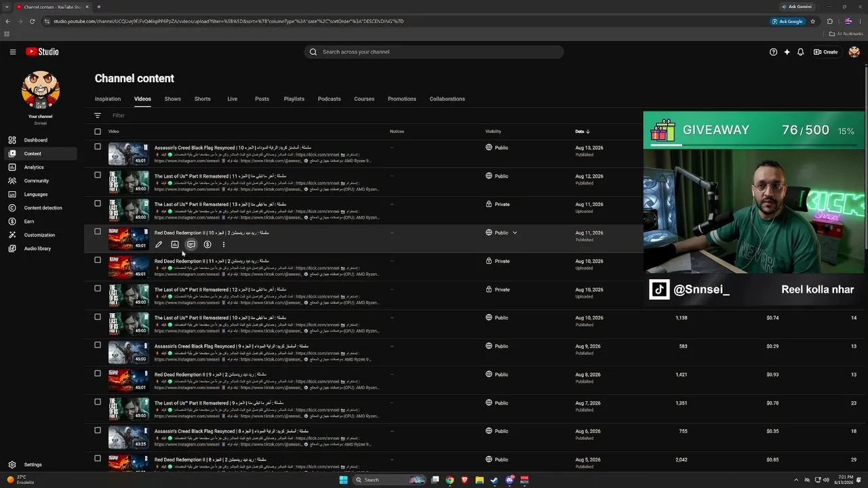
Task: Open Earn in the sidebar
Action: [41, 222]
